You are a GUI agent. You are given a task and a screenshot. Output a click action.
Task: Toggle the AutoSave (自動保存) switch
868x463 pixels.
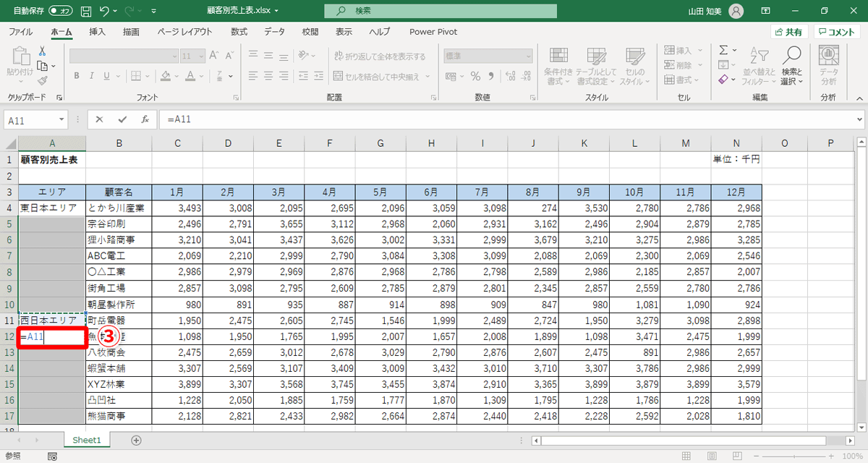pyautogui.click(x=61, y=12)
